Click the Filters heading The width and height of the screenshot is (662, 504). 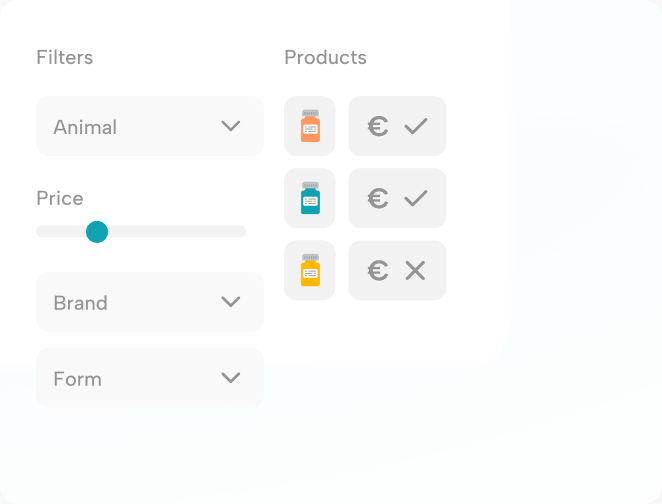[x=64, y=58]
